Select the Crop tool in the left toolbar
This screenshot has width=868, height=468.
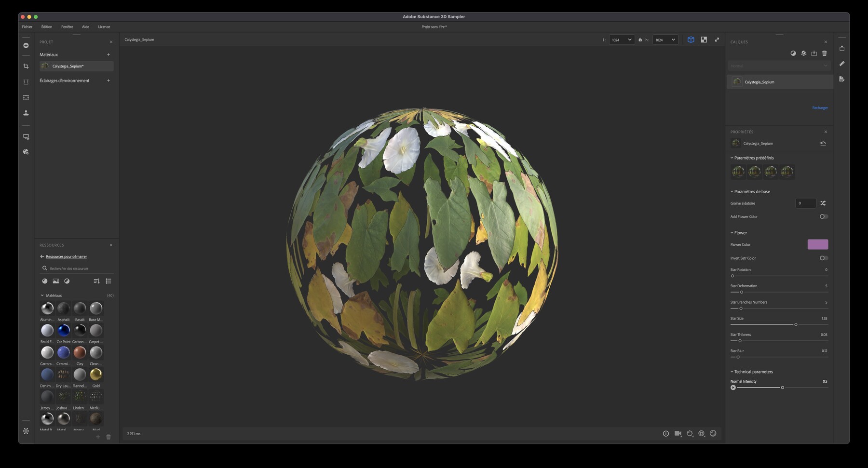(x=26, y=67)
